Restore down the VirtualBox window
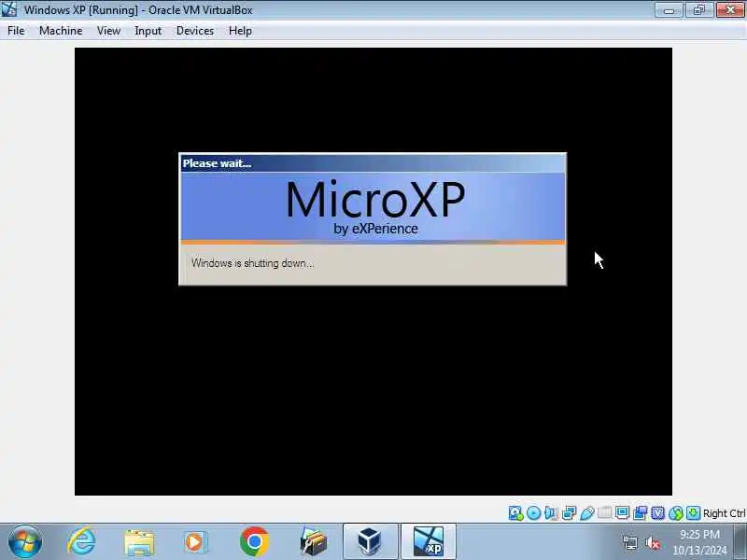Screen dimensions: 747x560 click(698, 9)
